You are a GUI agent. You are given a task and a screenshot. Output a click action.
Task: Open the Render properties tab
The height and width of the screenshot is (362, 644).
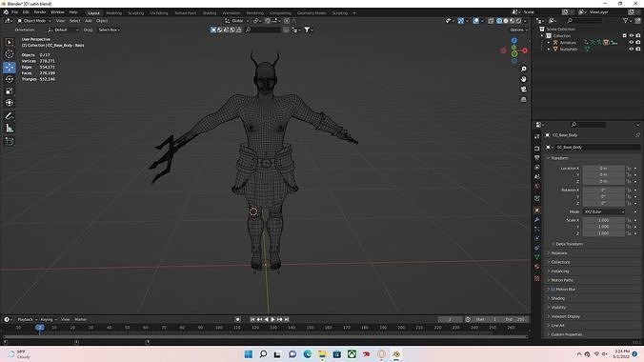click(536, 148)
